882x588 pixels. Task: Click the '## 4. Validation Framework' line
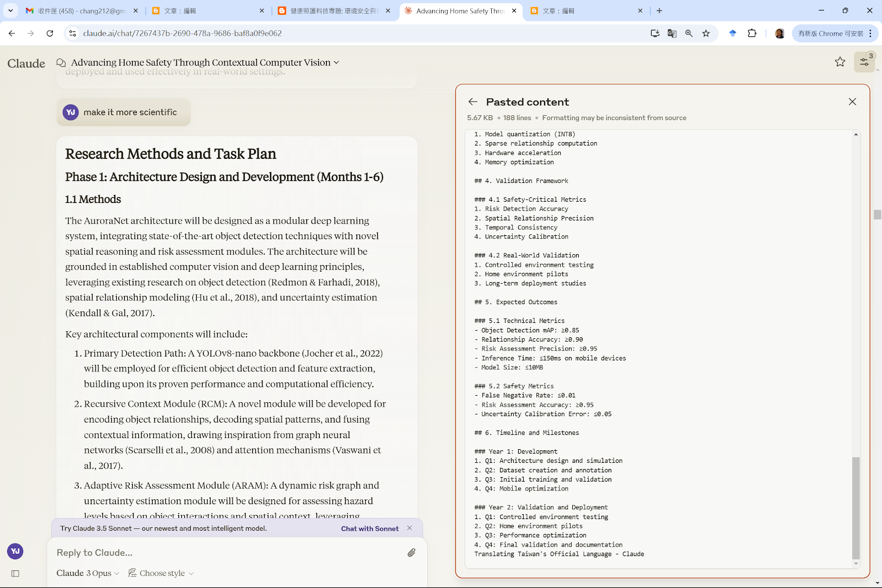coord(521,181)
